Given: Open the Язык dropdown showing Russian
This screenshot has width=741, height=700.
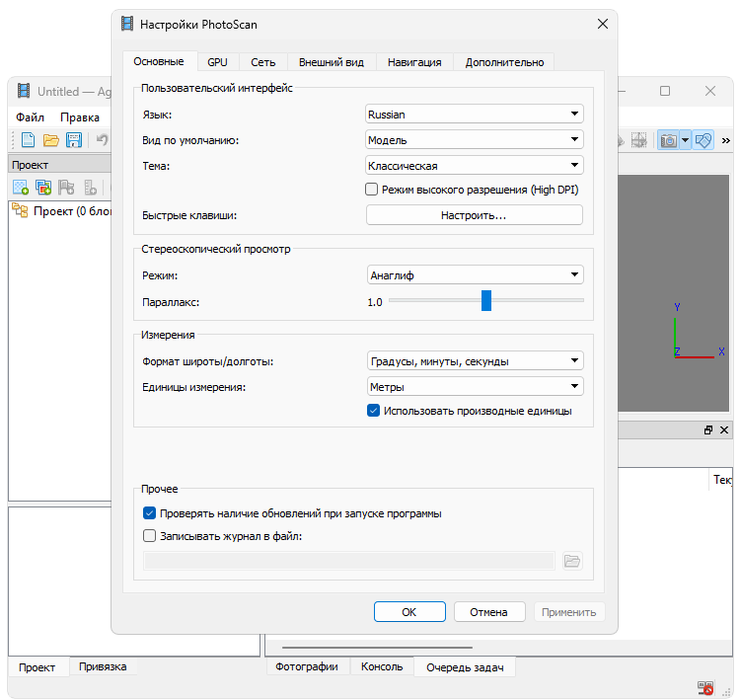Looking at the screenshot, I should coord(474,114).
